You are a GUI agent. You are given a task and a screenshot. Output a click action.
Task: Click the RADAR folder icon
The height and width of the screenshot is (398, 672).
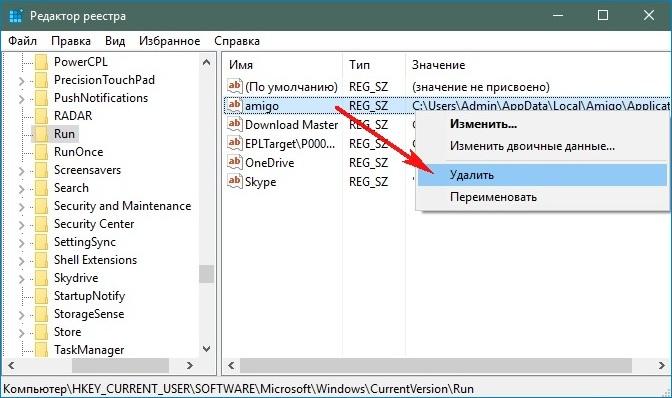(x=41, y=116)
